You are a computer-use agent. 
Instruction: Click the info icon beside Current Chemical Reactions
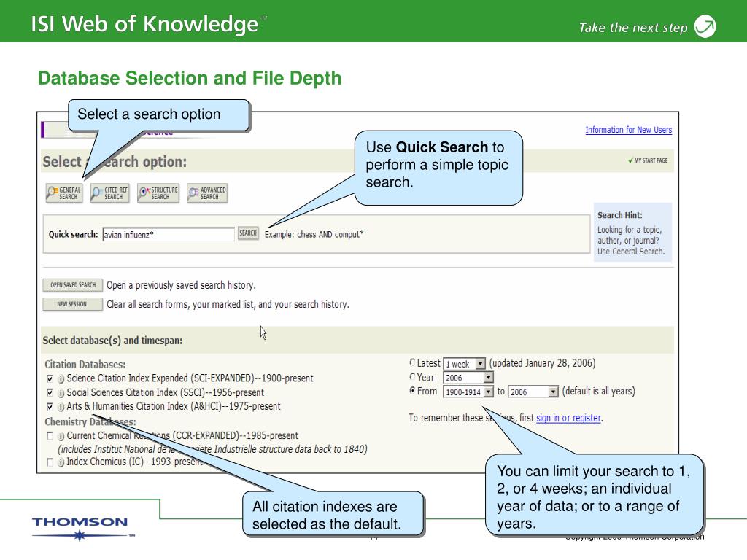click(61, 436)
